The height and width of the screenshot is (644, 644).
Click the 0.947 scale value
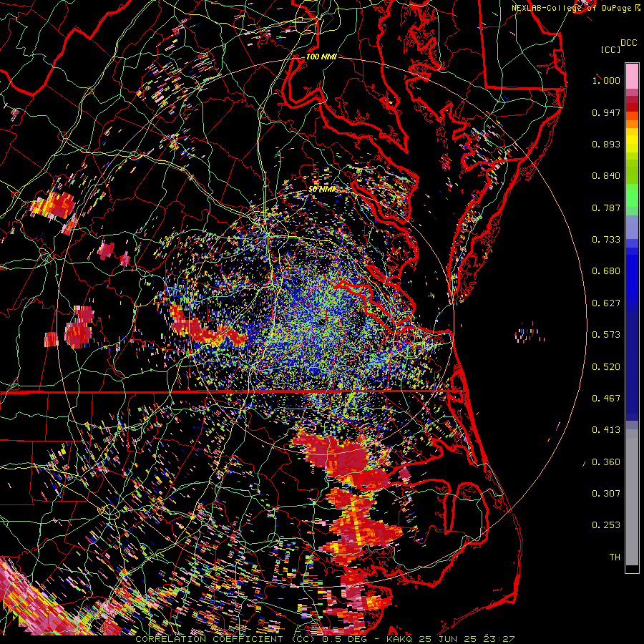(x=606, y=112)
